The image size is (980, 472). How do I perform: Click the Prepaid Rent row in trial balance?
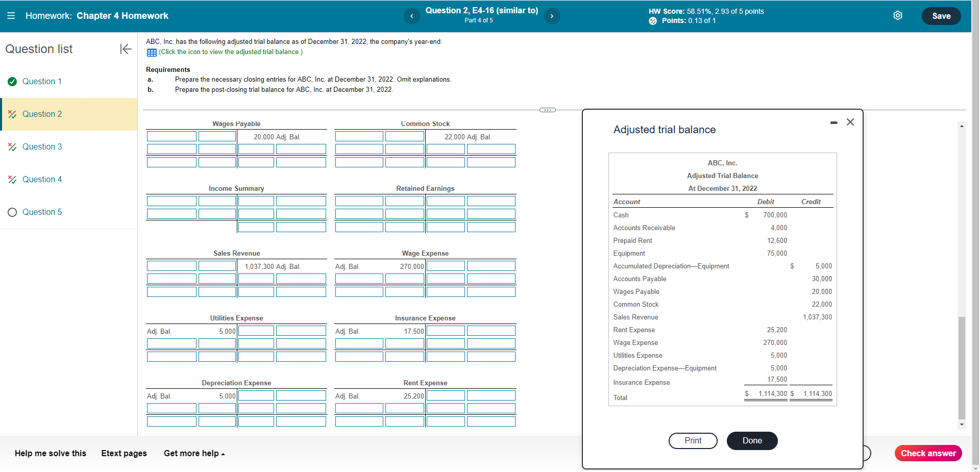pyautogui.click(x=723, y=241)
